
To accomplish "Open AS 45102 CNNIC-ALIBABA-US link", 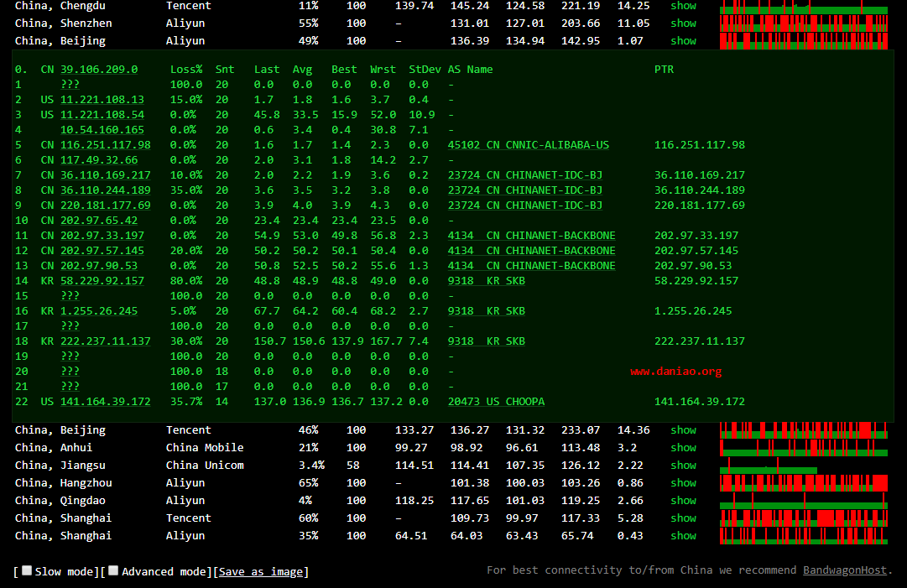I will 528,145.
